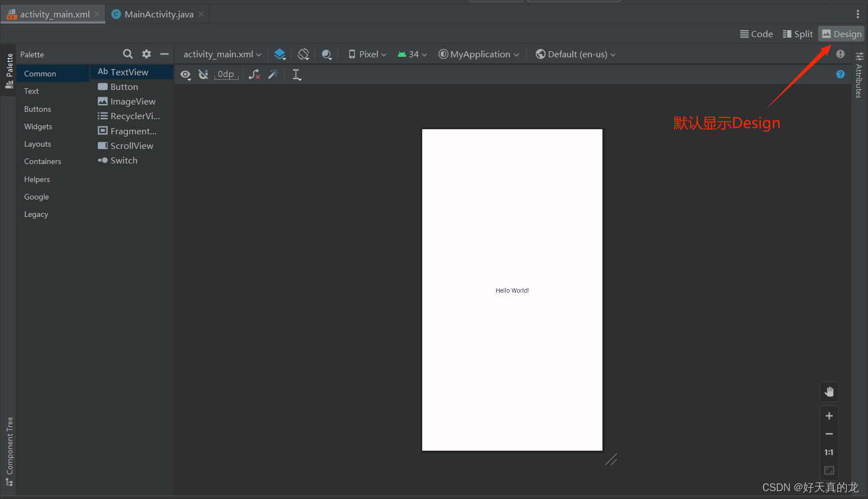Select Hello World! text in preview

[x=512, y=291]
